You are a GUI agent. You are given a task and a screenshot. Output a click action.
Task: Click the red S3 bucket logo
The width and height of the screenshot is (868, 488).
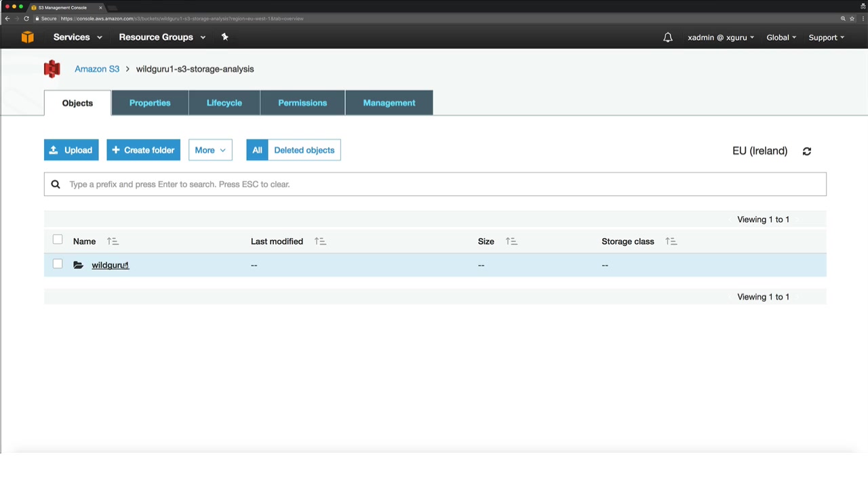click(x=52, y=69)
